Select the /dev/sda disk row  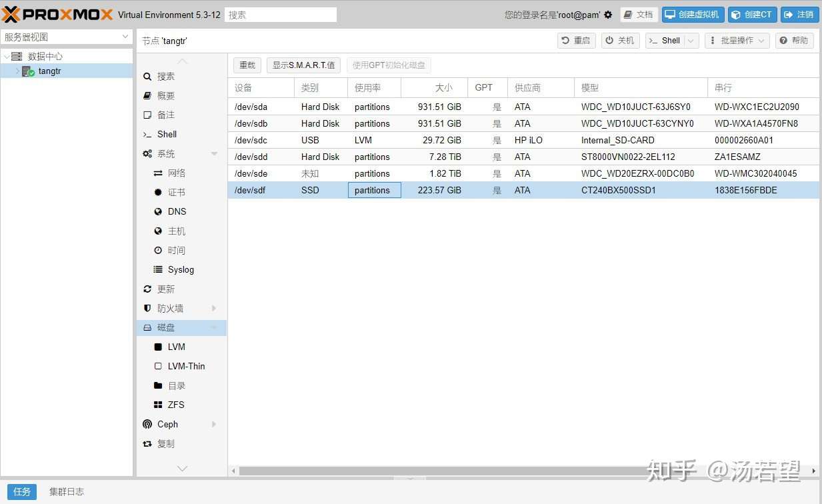click(x=523, y=107)
